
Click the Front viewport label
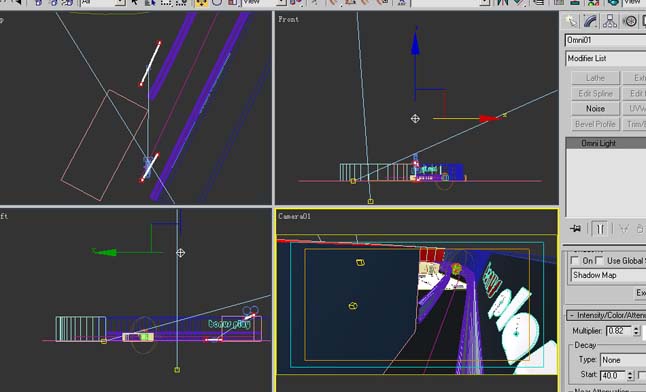[x=288, y=19]
